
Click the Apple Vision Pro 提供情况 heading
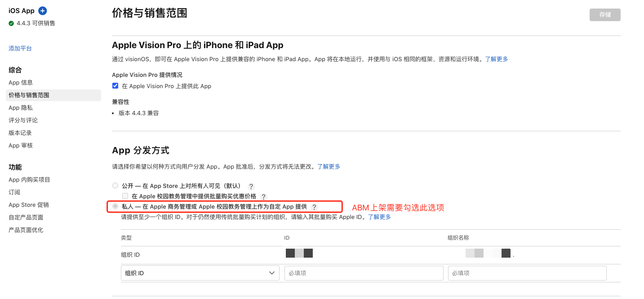(147, 75)
